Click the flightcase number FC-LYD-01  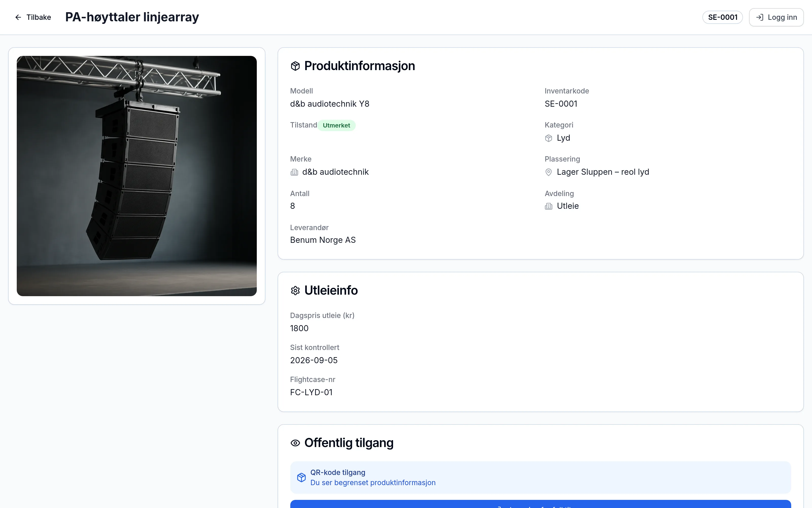click(x=311, y=392)
